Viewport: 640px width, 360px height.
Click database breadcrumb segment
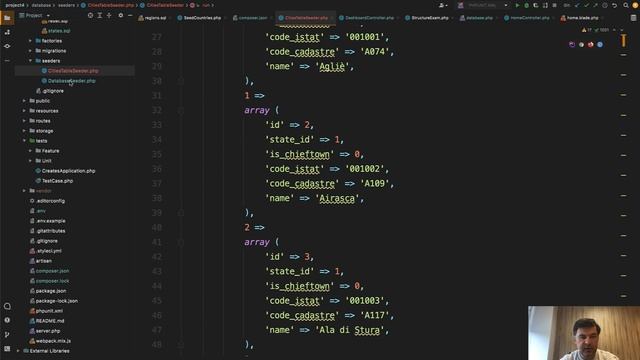[x=41, y=5]
